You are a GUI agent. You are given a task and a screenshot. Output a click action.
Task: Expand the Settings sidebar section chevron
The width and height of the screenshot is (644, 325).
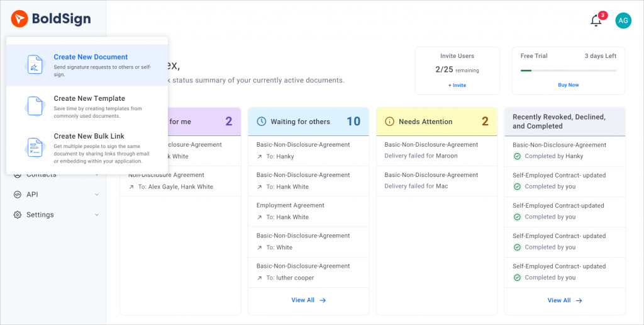97,215
